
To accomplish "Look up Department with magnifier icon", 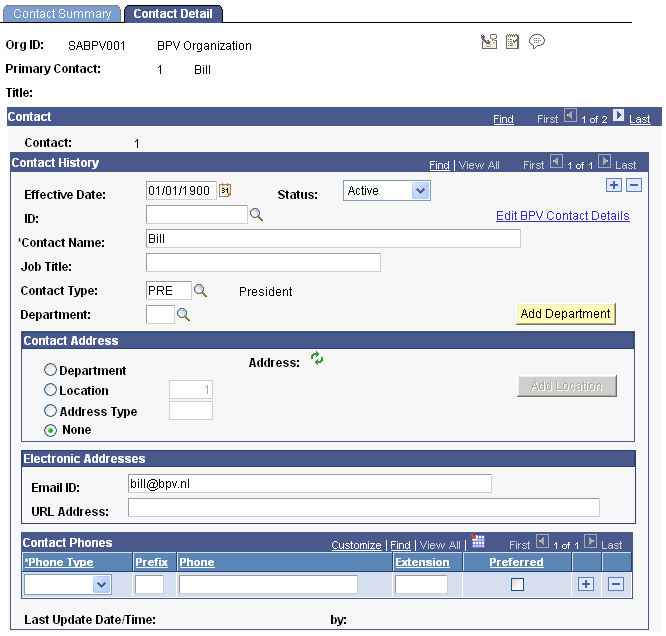I will coord(183,314).
